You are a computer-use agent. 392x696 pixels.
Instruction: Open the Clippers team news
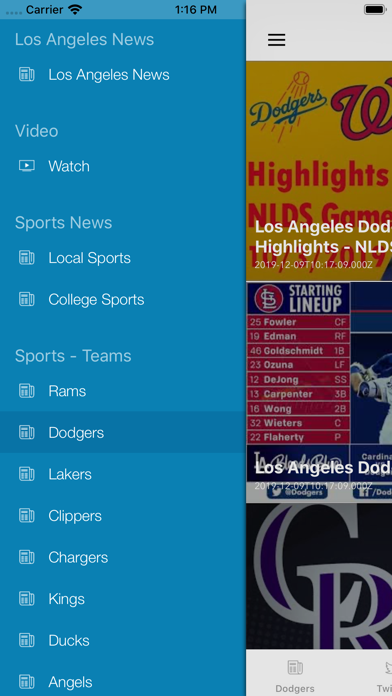pyautogui.click(x=123, y=516)
